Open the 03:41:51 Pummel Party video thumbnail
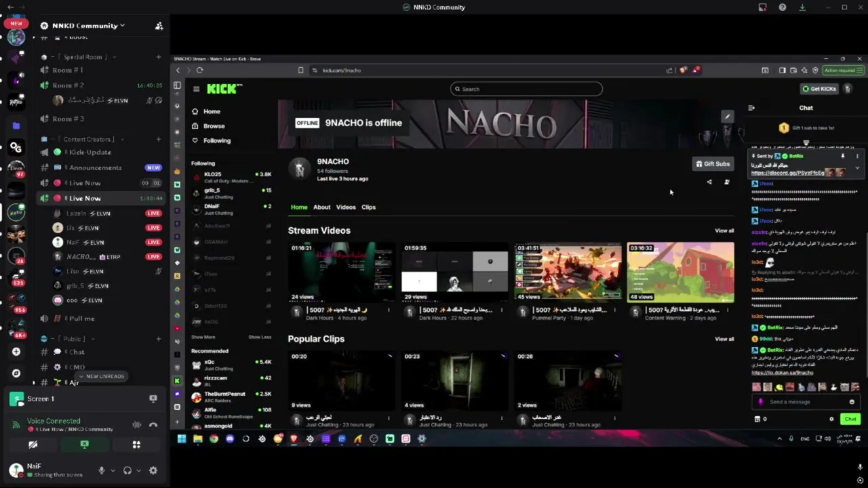 click(x=568, y=271)
